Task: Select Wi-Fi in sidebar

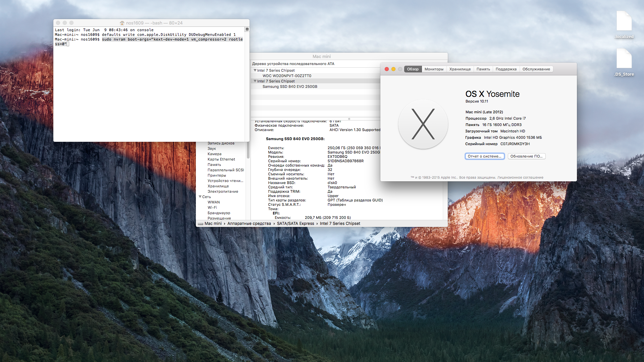Action: click(212, 207)
